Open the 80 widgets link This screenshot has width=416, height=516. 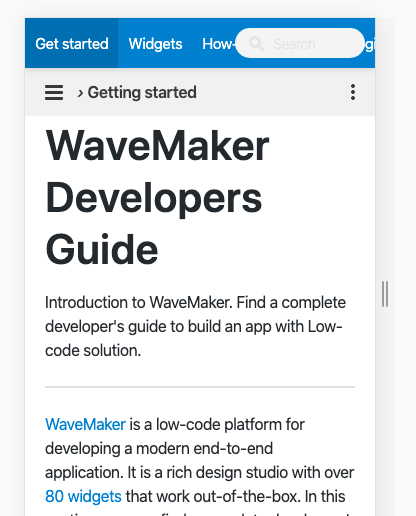(x=83, y=496)
